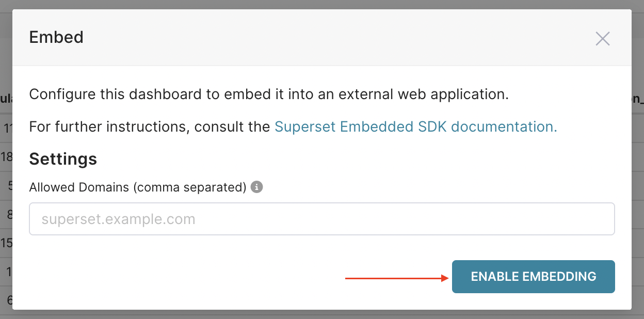Click the info icon next to Allowed Domains
Image resolution: width=644 pixels, height=319 pixels.
pos(256,187)
